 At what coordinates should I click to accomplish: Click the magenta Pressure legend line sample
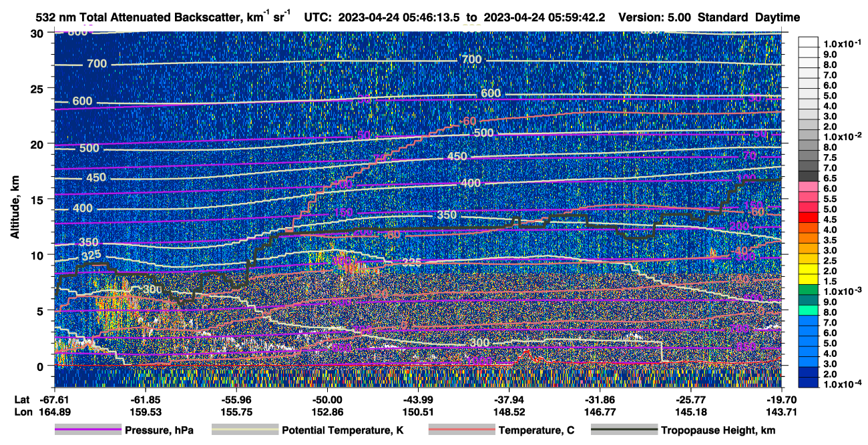click(87, 430)
